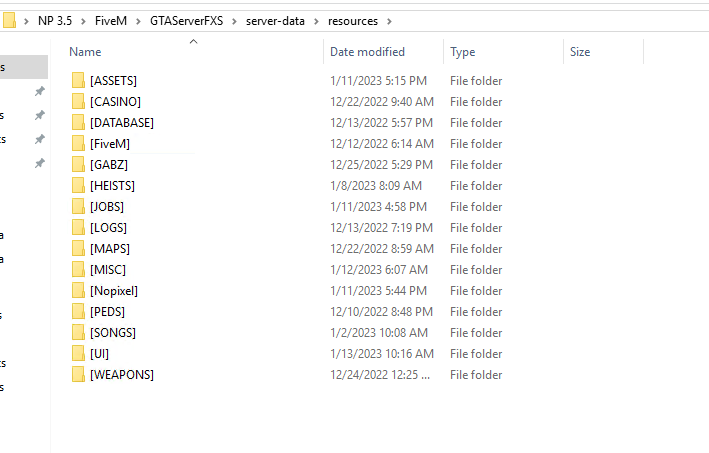Sort by Size column header
Screen dimensions: 709x453
580,52
